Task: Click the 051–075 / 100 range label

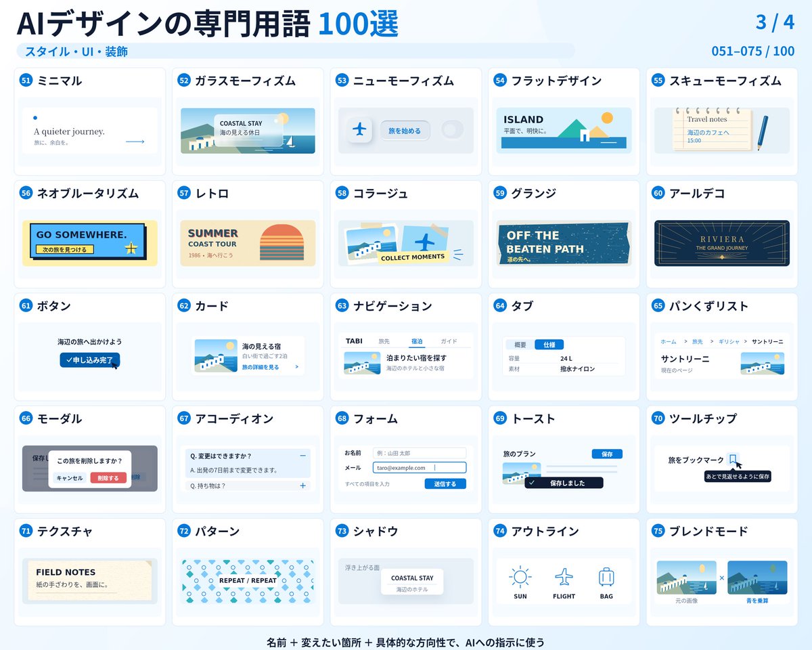Action: (753, 51)
